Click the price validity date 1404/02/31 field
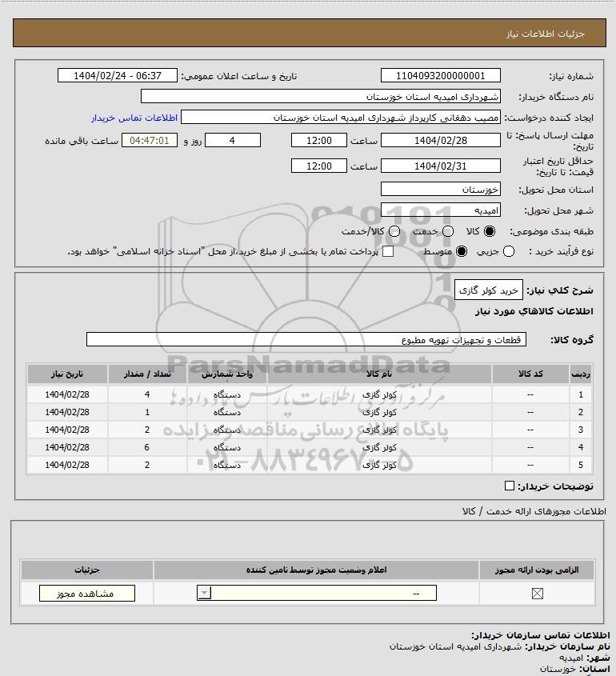616x676 pixels. [x=441, y=166]
